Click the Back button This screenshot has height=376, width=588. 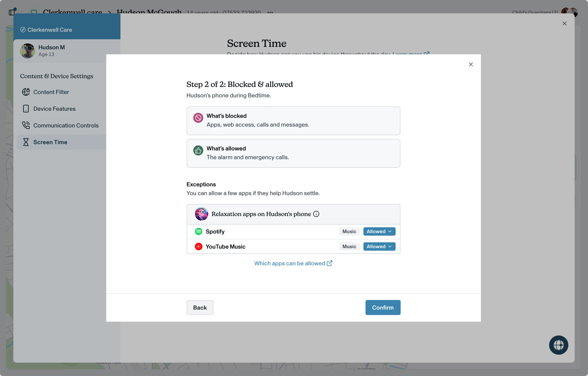200,308
